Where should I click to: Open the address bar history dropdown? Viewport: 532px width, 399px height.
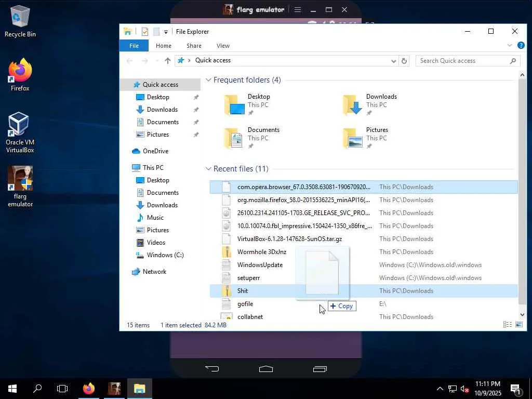(393, 61)
